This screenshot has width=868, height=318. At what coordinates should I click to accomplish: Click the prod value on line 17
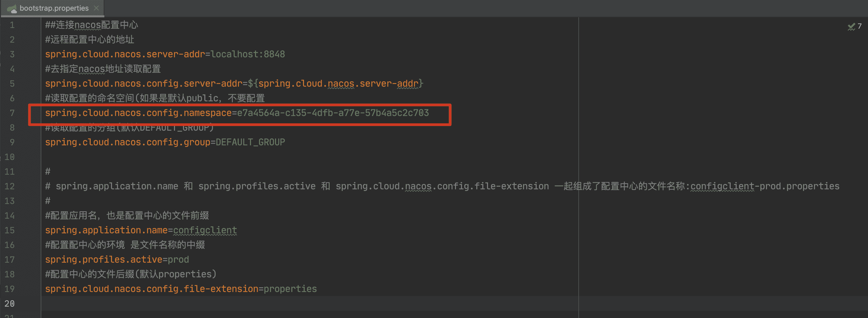[x=178, y=259]
